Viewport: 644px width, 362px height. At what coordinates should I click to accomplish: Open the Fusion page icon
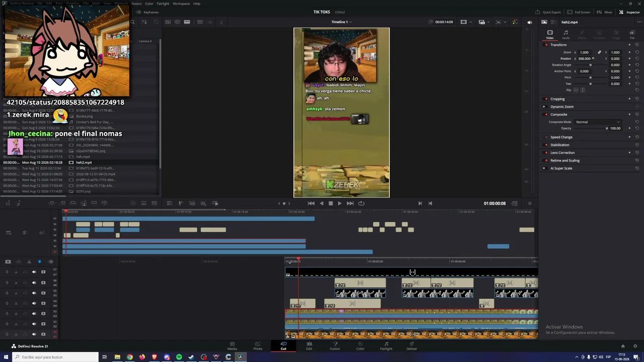click(x=335, y=344)
